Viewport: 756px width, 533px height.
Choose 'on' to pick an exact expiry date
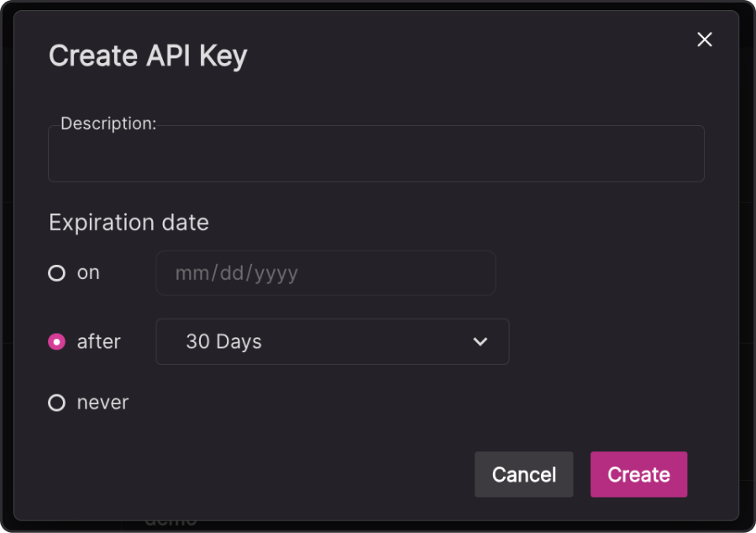coord(56,272)
